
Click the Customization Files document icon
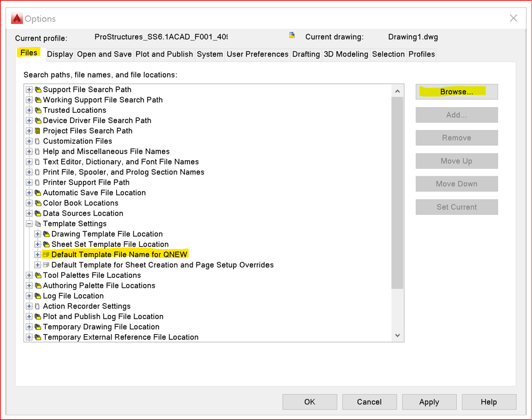38,141
